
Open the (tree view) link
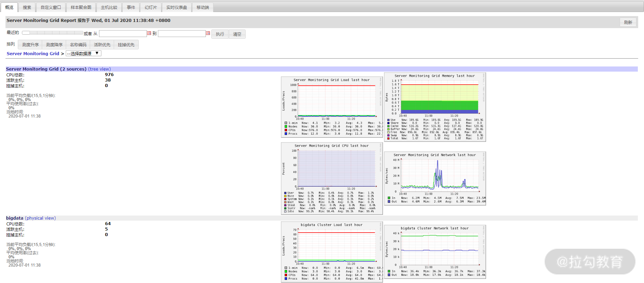click(x=99, y=69)
